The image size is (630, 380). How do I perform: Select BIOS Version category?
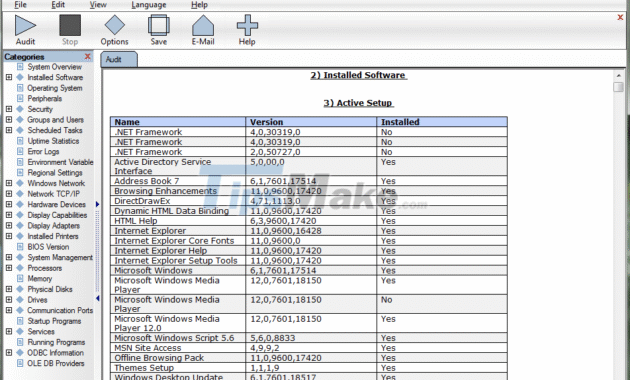(x=48, y=247)
